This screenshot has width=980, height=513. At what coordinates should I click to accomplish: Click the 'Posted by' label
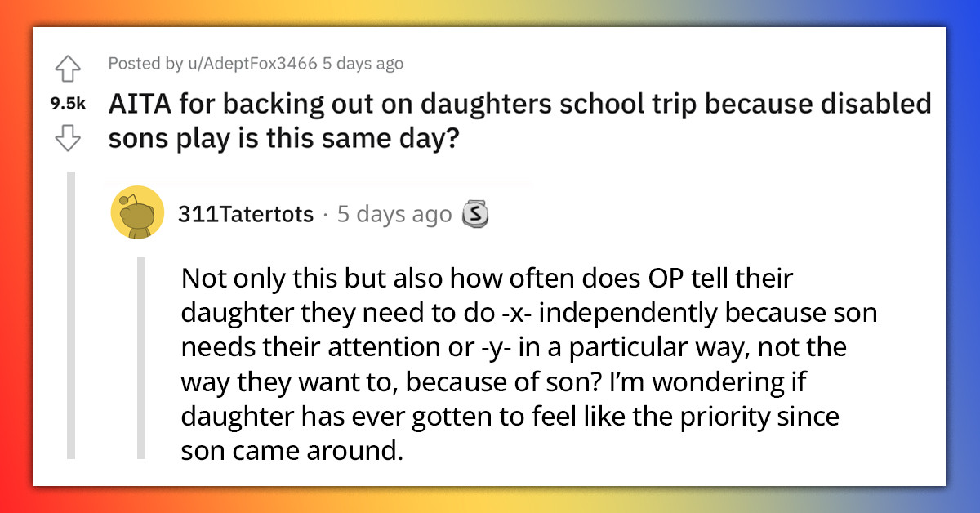pos(147,63)
